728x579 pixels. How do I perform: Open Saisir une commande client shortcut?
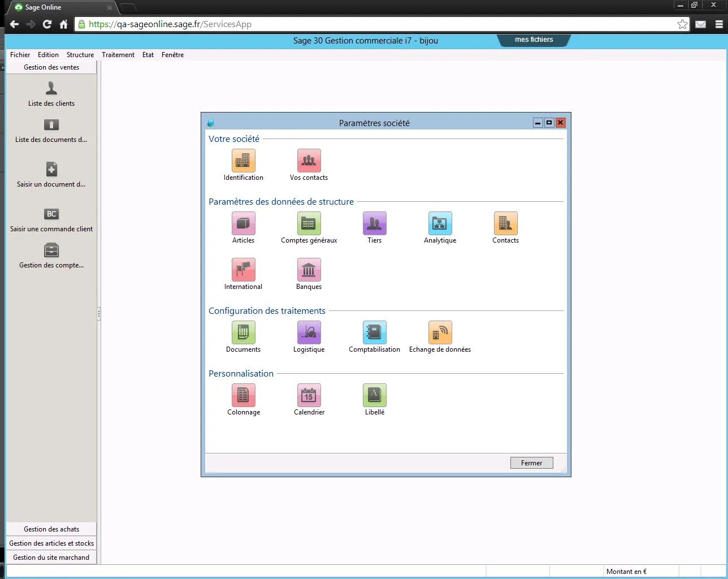point(51,220)
